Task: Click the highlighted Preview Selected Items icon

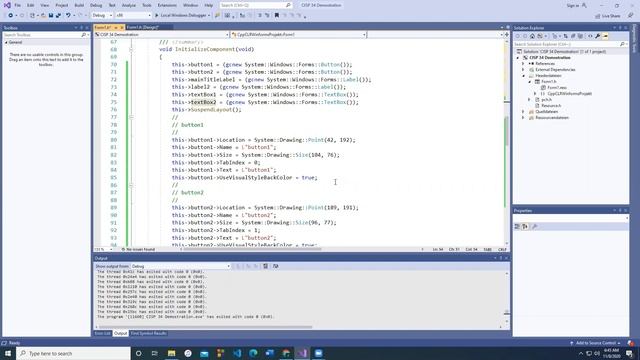Action: pyautogui.click(x=605, y=36)
